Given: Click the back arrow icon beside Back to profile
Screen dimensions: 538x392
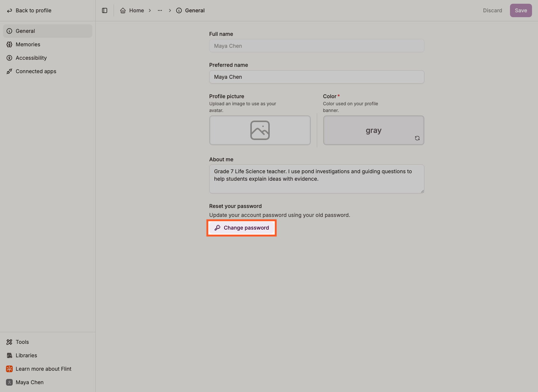Looking at the screenshot, I should pos(9,11).
